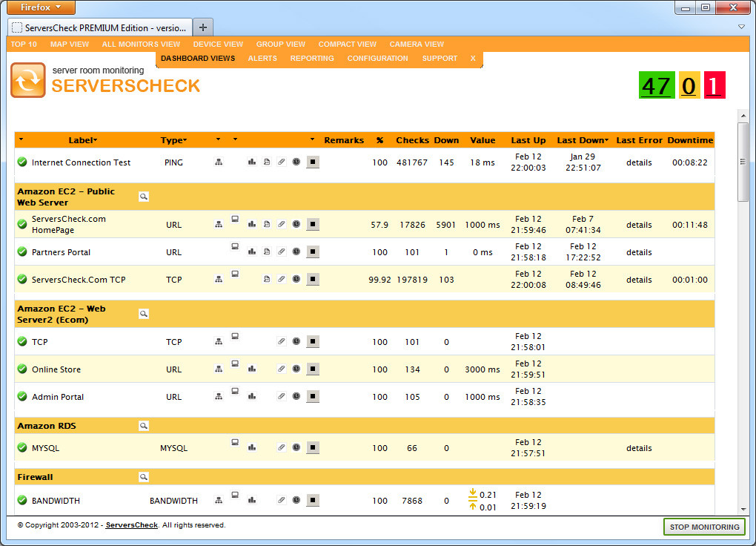Click the green 47 status counter

coord(657,85)
